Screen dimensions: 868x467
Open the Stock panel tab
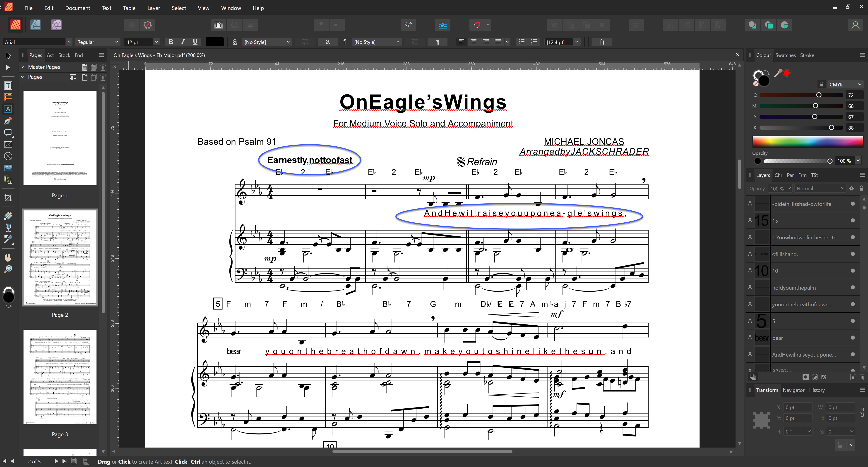coord(64,55)
